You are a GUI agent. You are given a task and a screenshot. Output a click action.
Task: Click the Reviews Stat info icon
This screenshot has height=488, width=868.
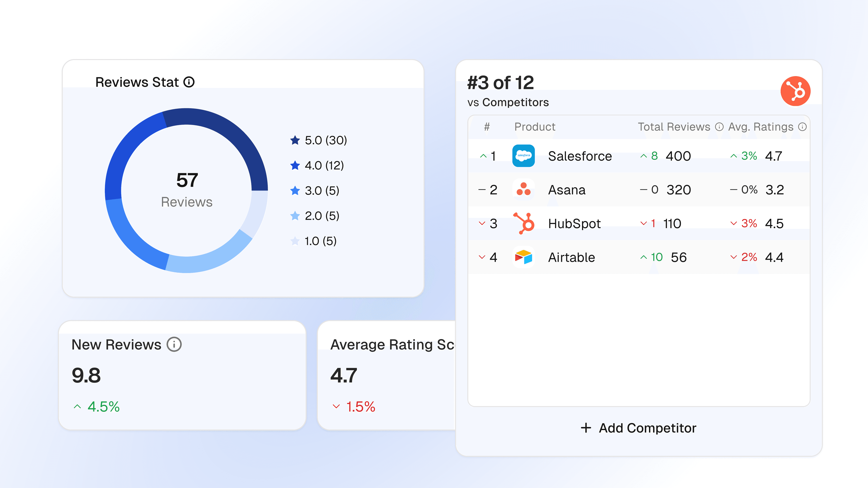189,82
